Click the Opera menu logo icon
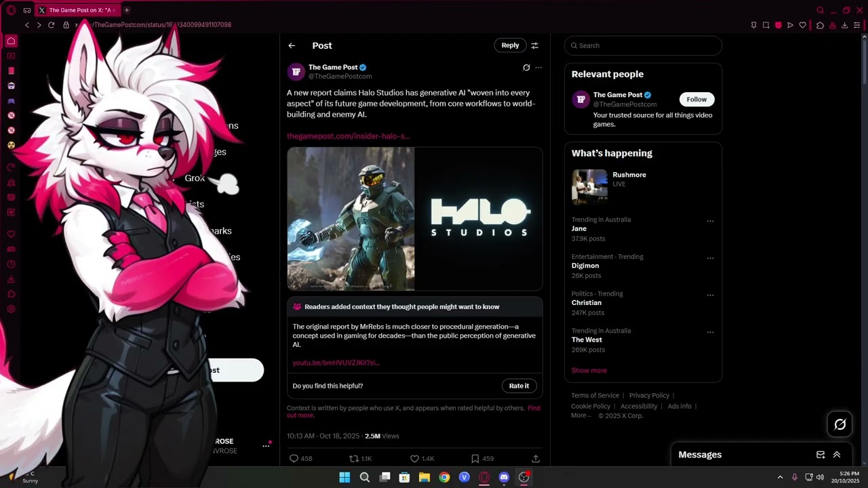The image size is (868, 488). [x=11, y=10]
